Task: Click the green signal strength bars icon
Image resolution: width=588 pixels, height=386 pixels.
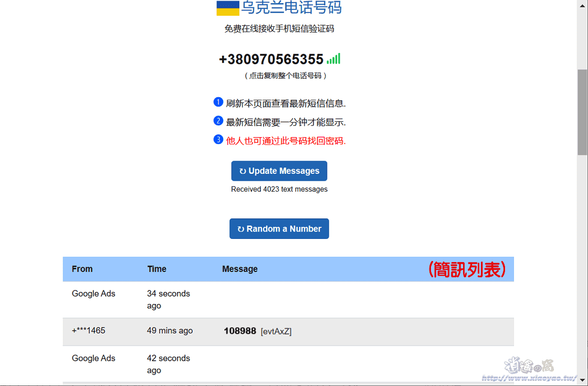Action: [333, 59]
